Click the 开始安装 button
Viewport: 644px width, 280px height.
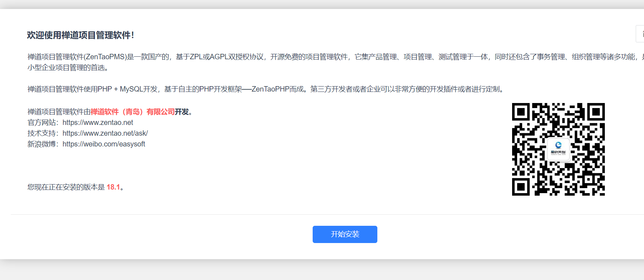coord(345,234)
